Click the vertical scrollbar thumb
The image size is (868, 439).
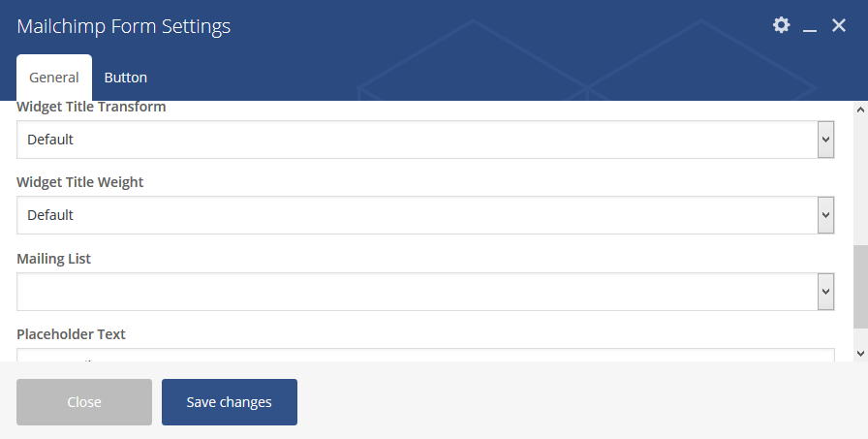point(859,286)
